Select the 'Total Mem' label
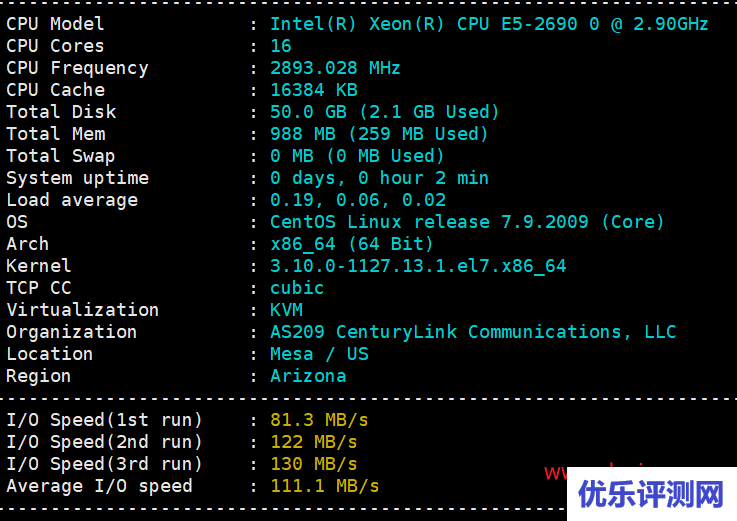Screen dimensions: 737x521 pyautogui.click(x=55, y=134)
